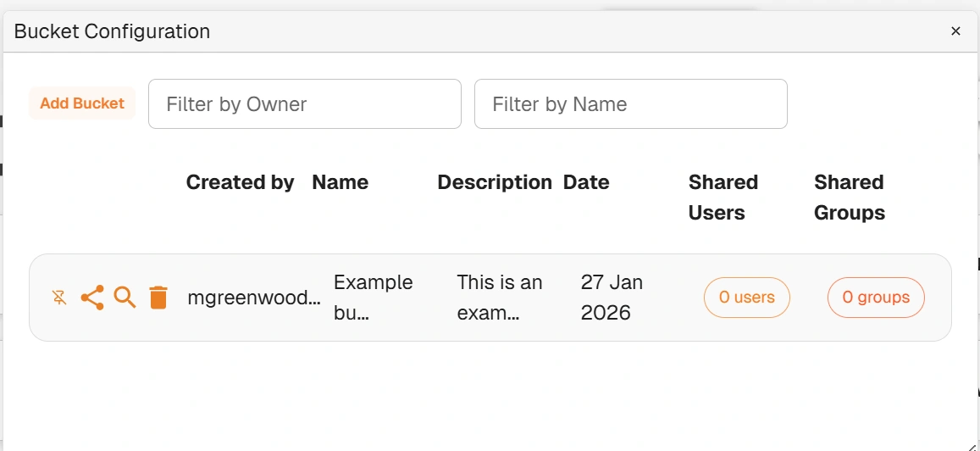980x451 pixels.
Task: Click the truncated Example bucket name
Action: (374, 297)
